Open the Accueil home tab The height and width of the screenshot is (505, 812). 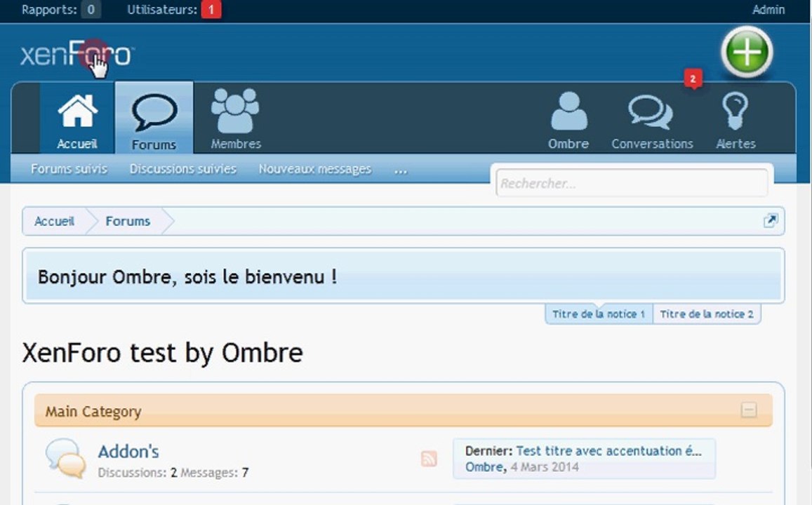pyautogui.click(x=77, y=120)
